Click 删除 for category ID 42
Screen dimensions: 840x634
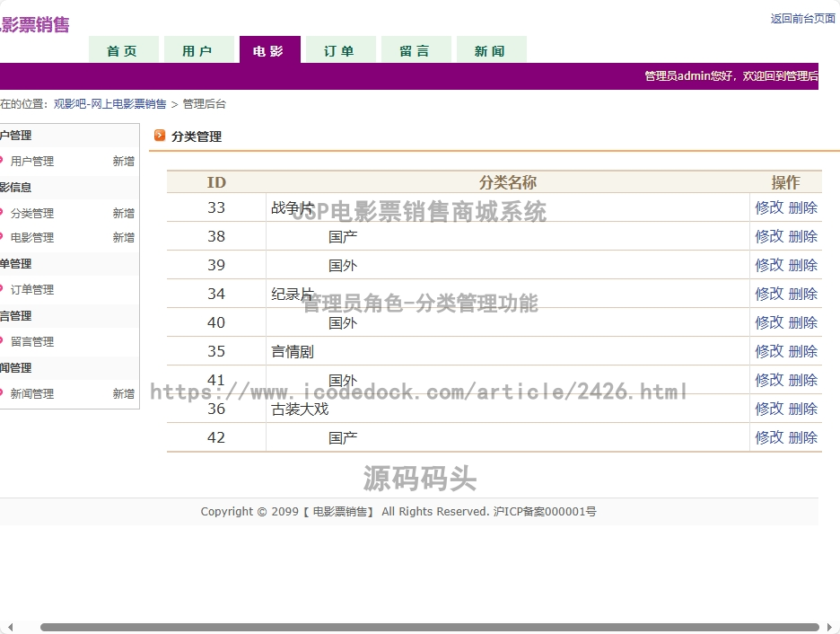coord(803,437)
